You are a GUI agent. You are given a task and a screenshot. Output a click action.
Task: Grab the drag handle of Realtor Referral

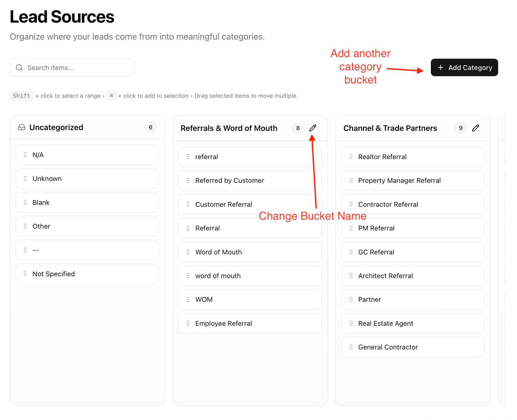pyautogui.click(x=351, y=157)
